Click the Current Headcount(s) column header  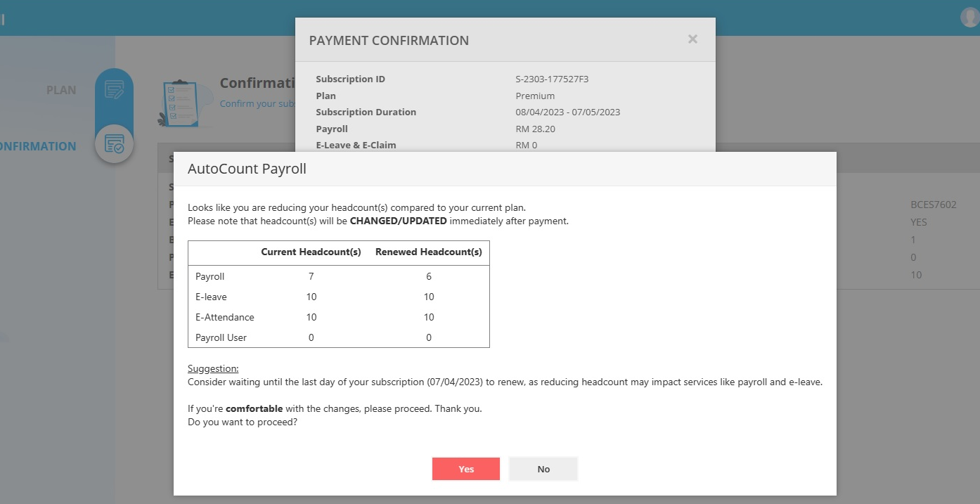pyautogui.click(x=311, y=252)
